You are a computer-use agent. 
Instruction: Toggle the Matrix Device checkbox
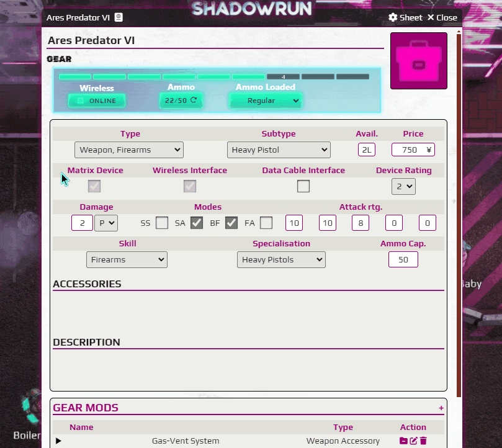pyautogui.click(x=94, y=186)
